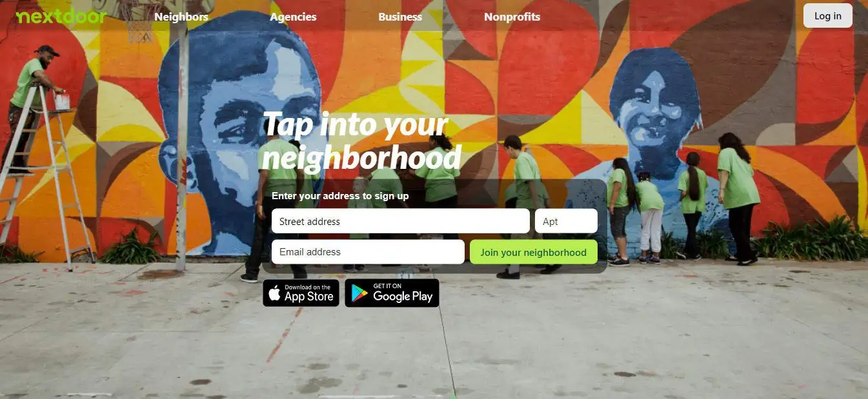Focus the Street address field

tap(400, 221)
